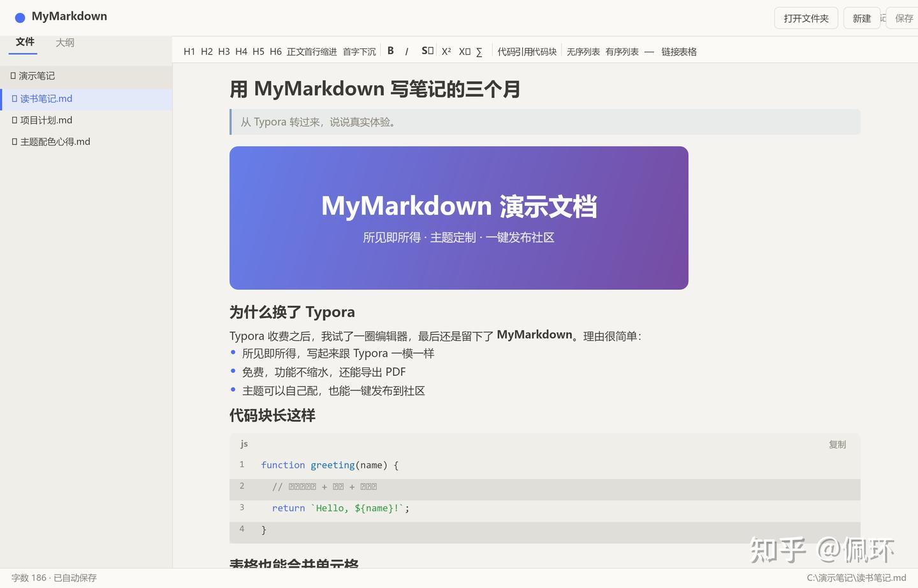Viewport: 918px width, 588px height.
Task: Apply H3 heading format
Action: pos(224,52)
